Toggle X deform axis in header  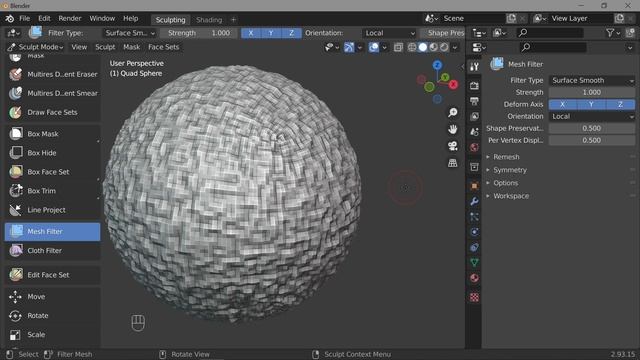click(251, 33)
